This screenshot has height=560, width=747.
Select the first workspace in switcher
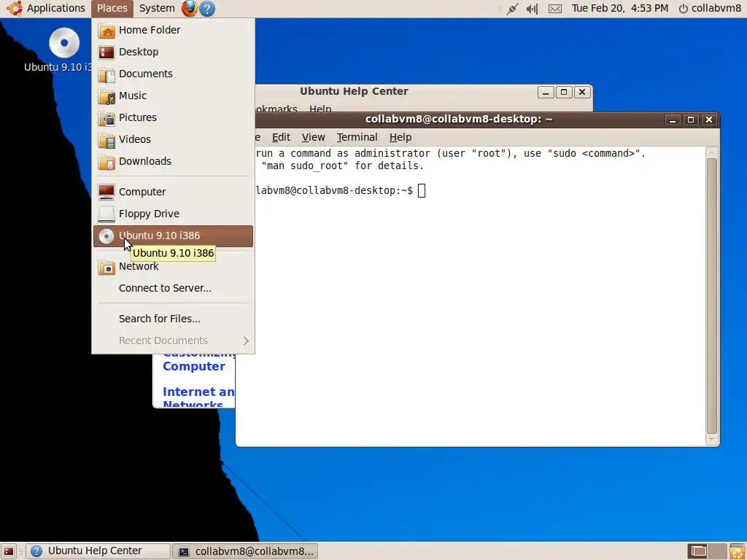click(x=698, y=551)
